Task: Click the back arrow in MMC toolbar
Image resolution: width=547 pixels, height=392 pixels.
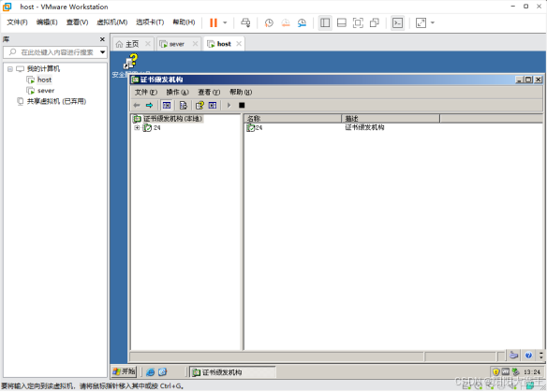Action: click(x=137, y=105)
